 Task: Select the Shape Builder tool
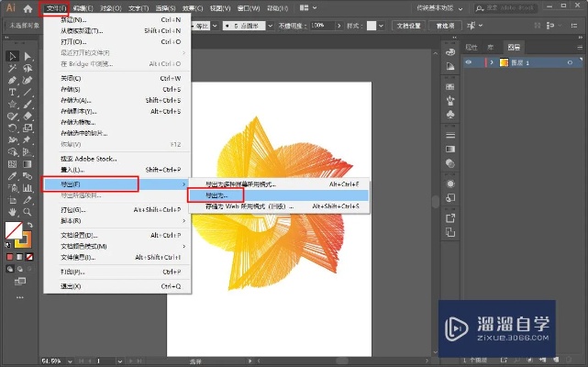point(12,152)
